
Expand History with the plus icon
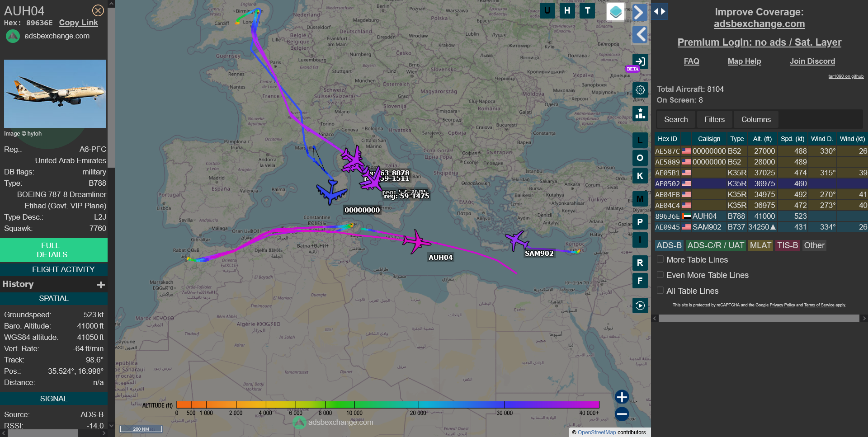click(101, 285)
